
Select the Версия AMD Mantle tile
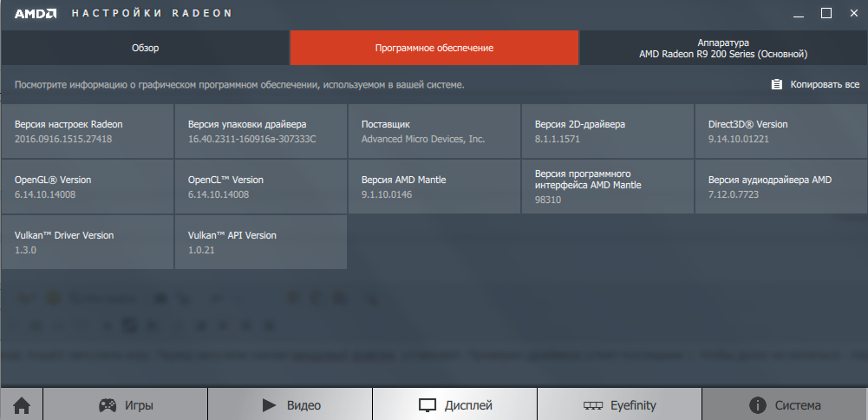[x=434, y=187]
